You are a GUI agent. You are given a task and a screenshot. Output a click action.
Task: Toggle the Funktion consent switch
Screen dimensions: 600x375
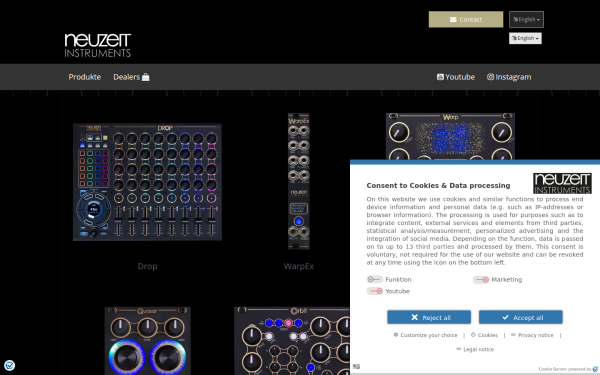click(374, 279)
